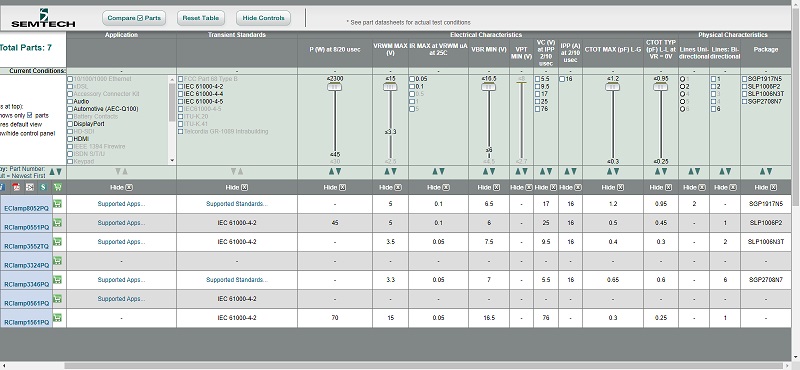800x370 pixels.
Task: Check the HDMI application filter
Action: 70,138
